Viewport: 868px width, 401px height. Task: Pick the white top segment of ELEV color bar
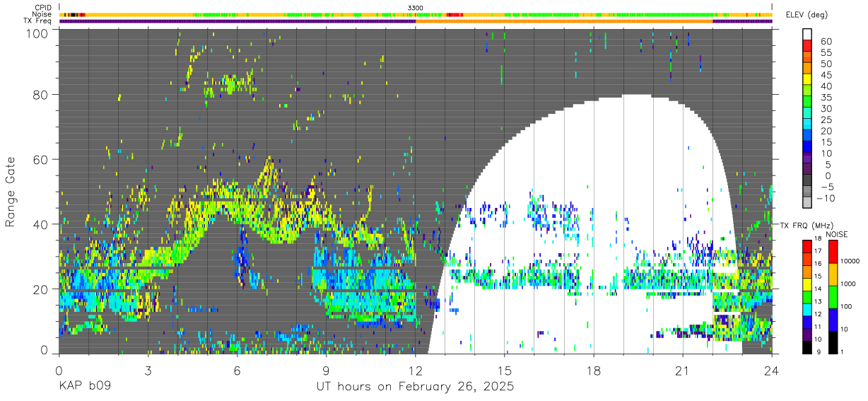tap(807, 35)
